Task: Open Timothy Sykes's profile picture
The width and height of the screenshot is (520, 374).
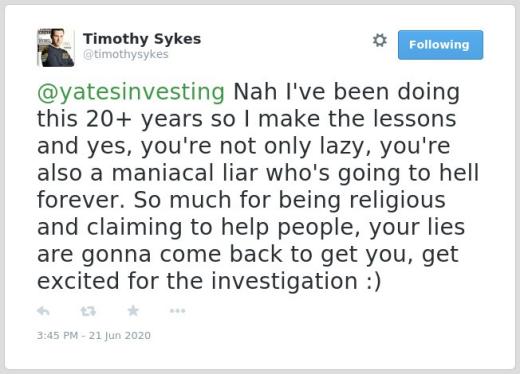Action: coord(55,47)
